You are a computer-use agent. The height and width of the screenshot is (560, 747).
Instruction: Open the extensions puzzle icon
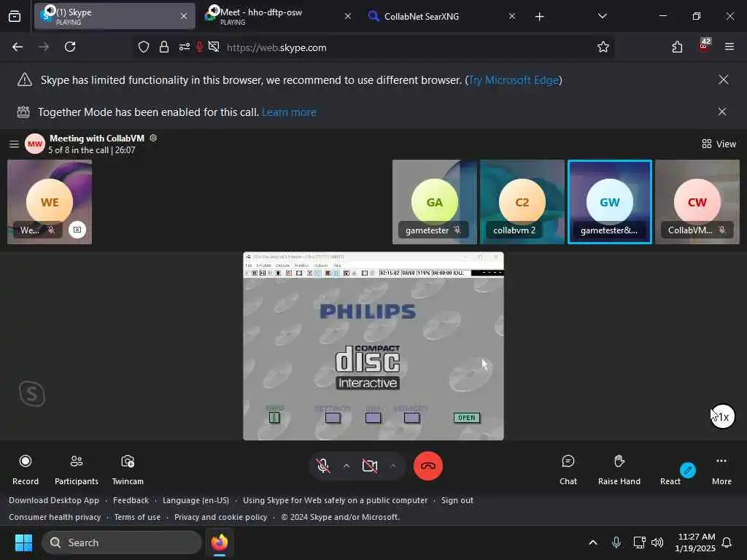coord(677,47)
